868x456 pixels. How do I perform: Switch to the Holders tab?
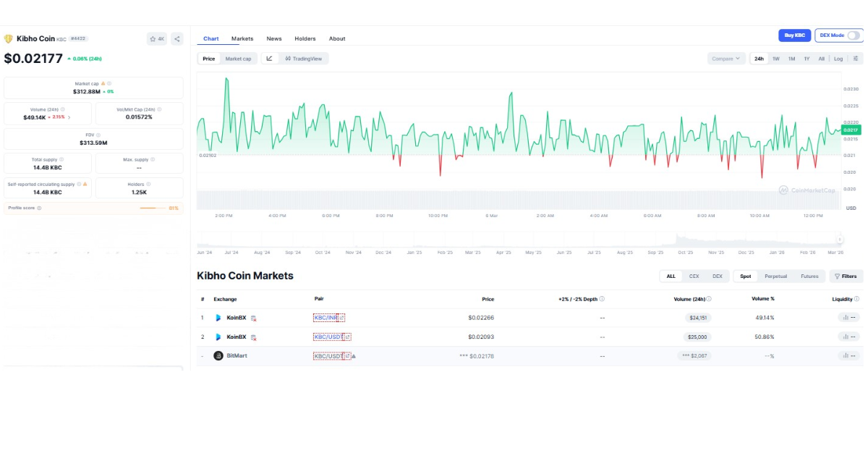click(x=305, y=38)
